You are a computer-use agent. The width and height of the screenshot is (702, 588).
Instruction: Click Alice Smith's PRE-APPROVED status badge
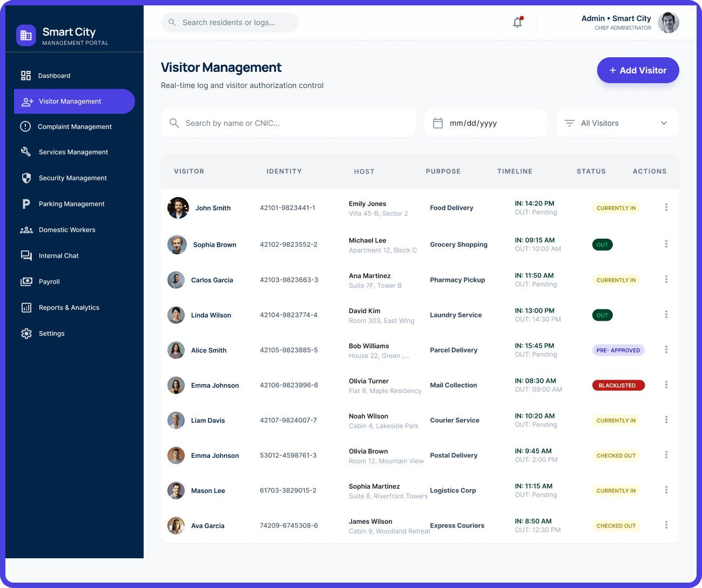pyautogui.click(x=618, y=350)
